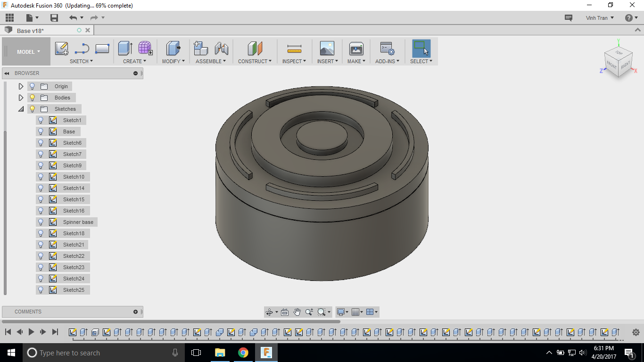This screenshot has width=644, height=362.
Task: Open Chrome from the Windows taskbar
Action: tap(243, 353)
